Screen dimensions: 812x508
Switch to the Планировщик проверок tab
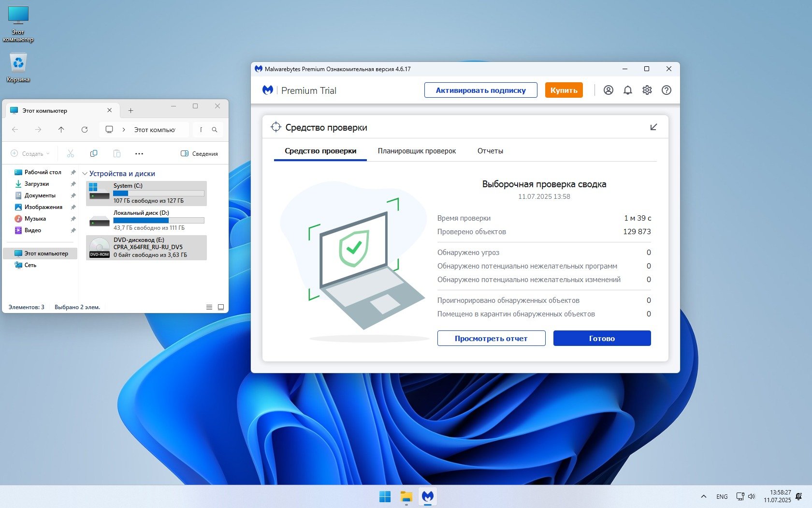(x=417, y=151)
